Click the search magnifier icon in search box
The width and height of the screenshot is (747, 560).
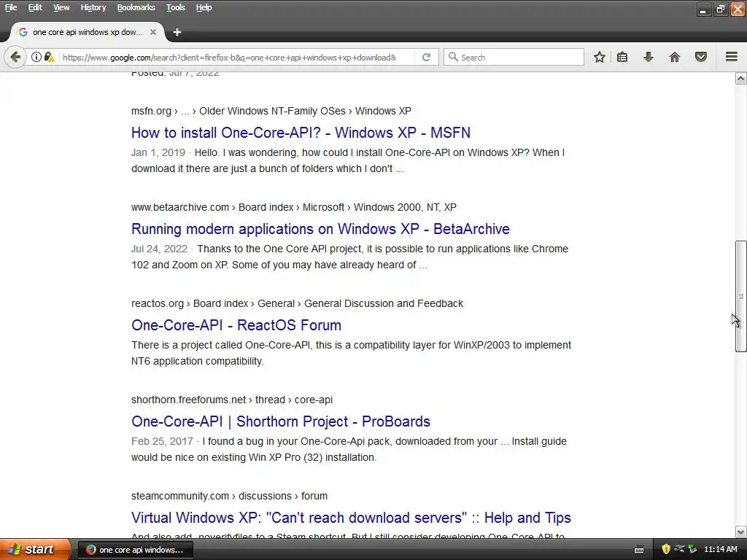[453, 57]
